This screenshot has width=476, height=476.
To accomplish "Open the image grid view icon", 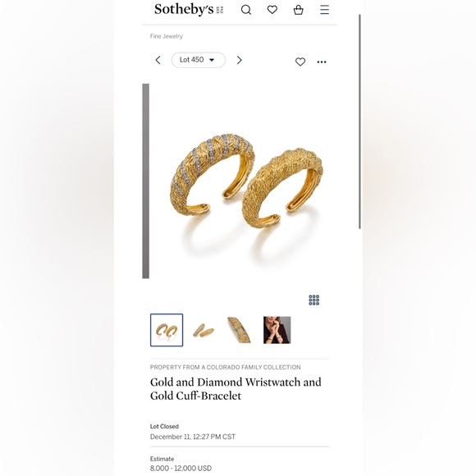I will click(314, 300).
